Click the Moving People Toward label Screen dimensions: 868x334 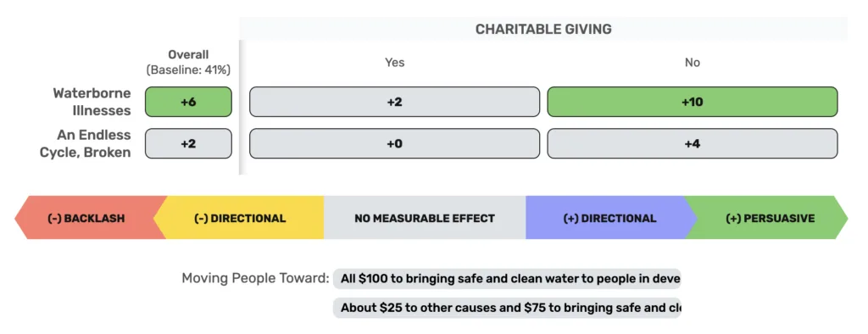click(255, 278)
